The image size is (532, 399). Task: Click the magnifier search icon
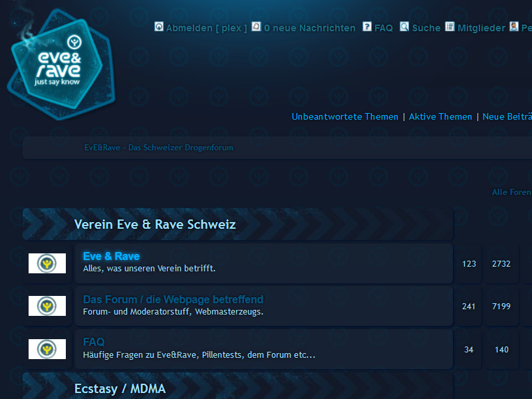404,27
